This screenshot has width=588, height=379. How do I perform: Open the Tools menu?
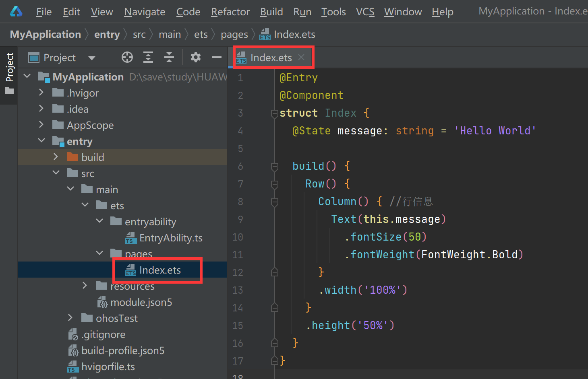tap(333, 12)
